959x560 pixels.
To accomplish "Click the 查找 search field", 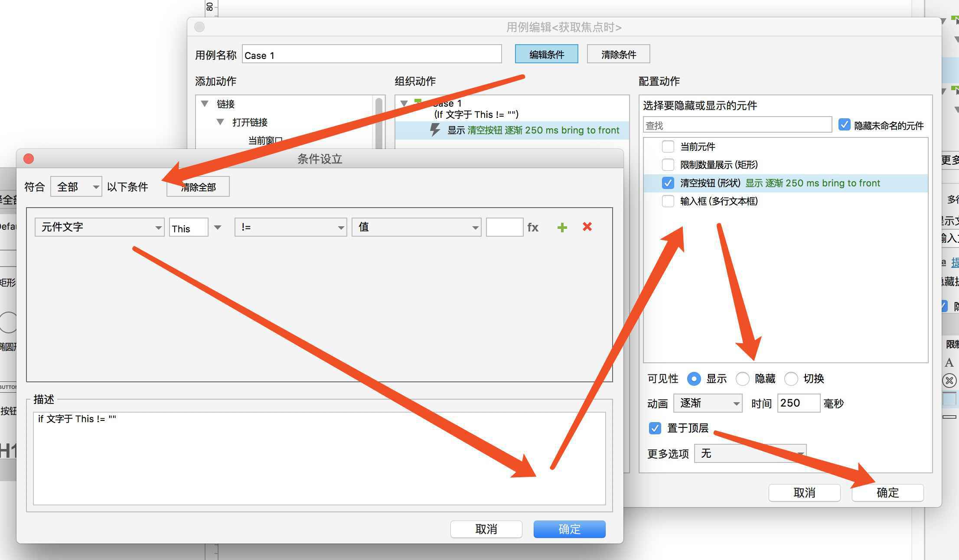I will (x=737, y=125).
